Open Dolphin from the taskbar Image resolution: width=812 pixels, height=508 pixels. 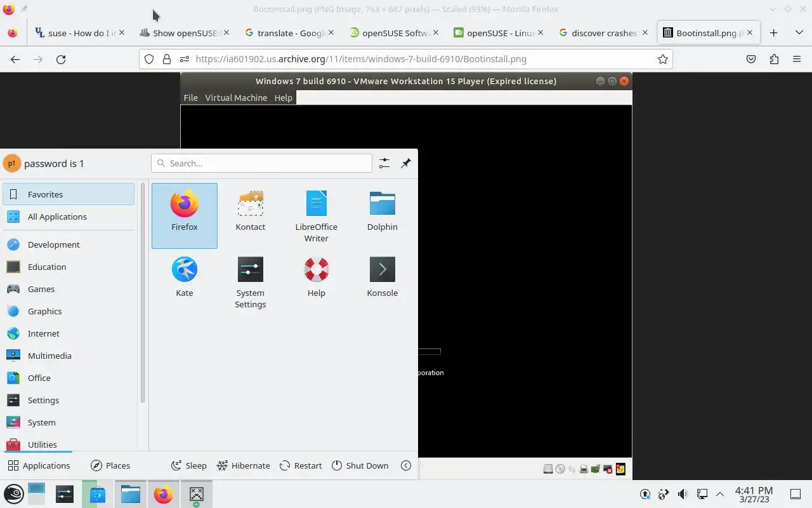[x=130, y=494]
